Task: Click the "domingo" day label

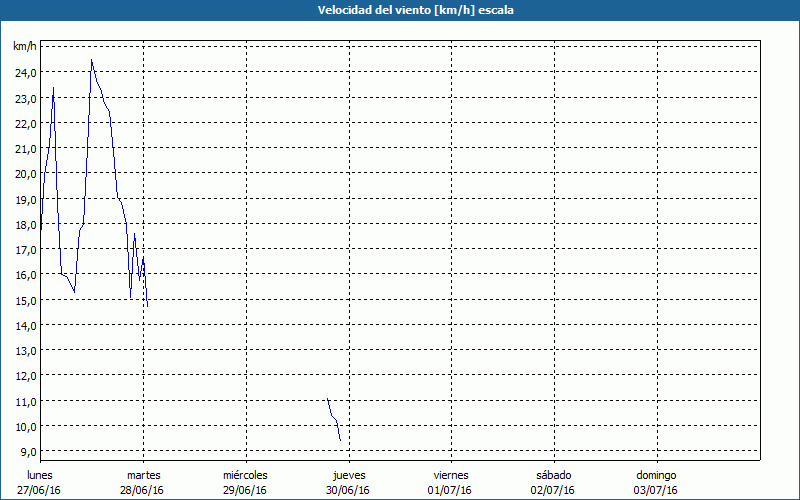Action: [x=656, y=475]
